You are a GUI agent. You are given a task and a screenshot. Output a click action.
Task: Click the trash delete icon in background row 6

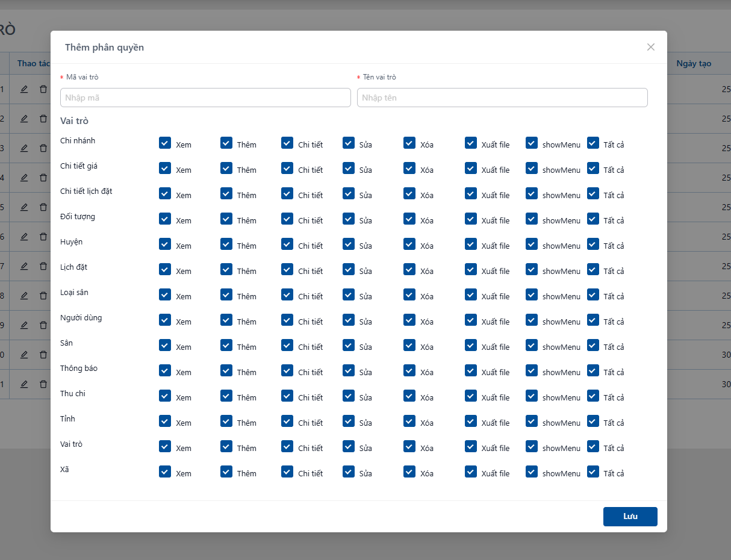click(43, 237)
